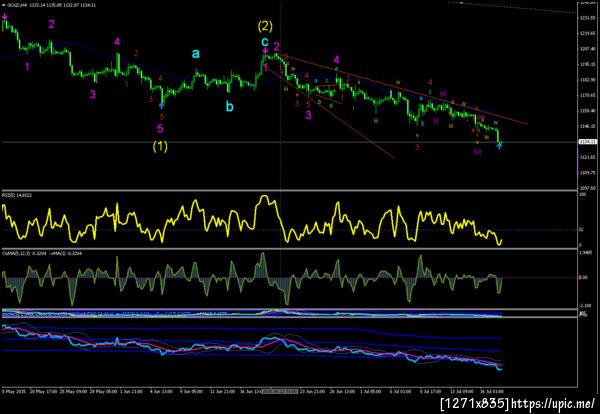Click the 1146.15 price axis label
This screenshot has width=600, height=414.
click(x=588, y=126)
